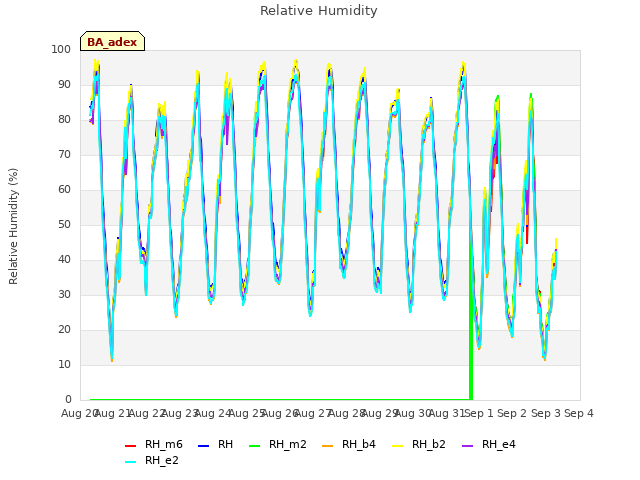Toggle the RH legend entry

(x=216, y=444)
